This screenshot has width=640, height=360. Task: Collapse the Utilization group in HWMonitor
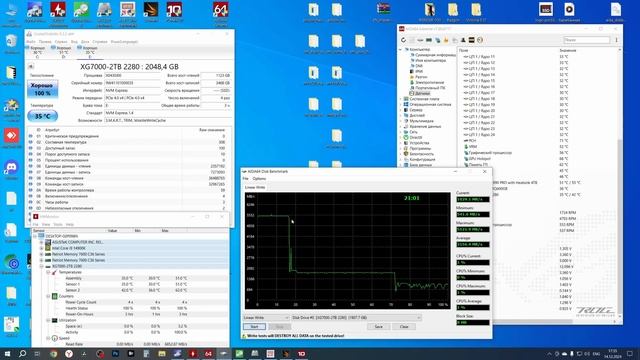(x=48, y=320)
